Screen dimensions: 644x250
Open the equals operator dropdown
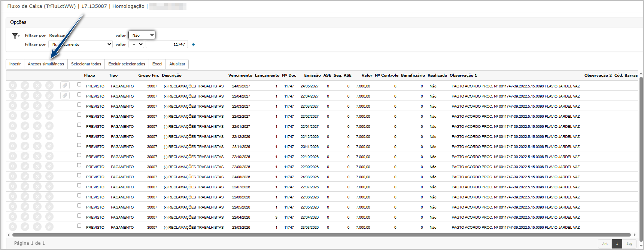[137, 44]
